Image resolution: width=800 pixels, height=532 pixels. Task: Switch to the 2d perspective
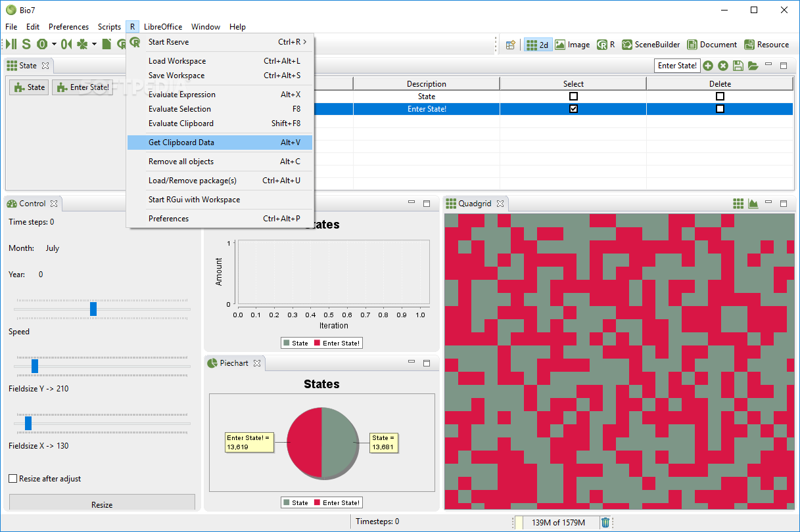point(538,45)
